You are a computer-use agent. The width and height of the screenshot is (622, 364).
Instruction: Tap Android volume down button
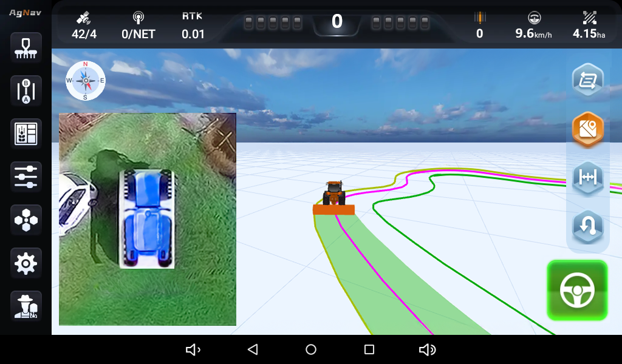(x=193, y=349)
